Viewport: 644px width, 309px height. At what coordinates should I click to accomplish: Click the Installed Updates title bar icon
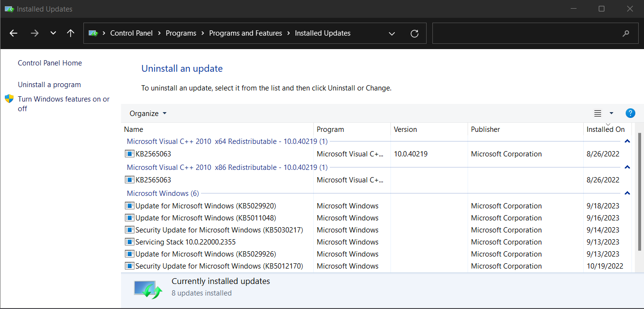(9, 9)
